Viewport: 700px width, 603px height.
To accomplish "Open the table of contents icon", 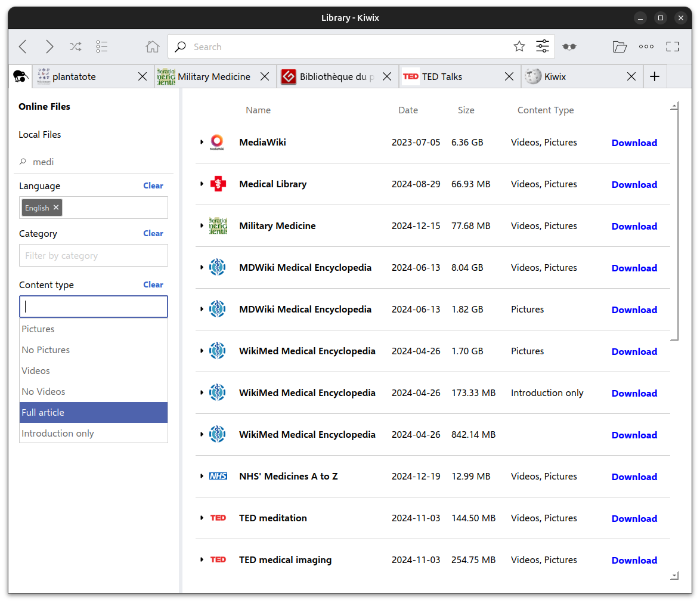I will pyautogui.click(x=102, y=47).
